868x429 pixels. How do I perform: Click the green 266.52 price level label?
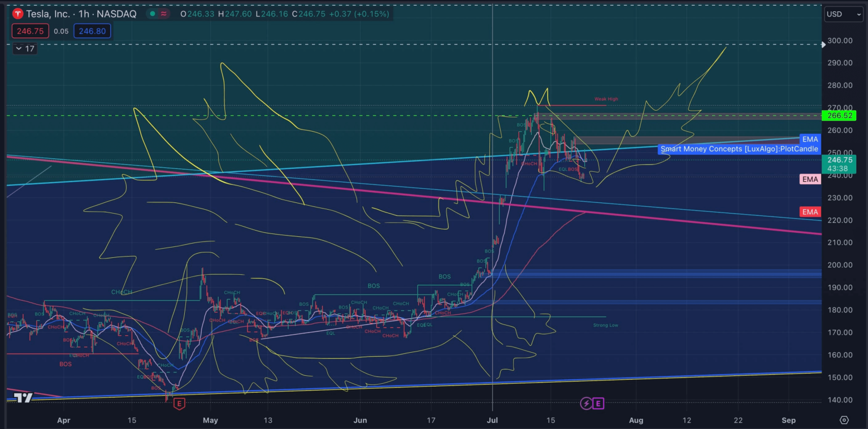click(839, 115)
